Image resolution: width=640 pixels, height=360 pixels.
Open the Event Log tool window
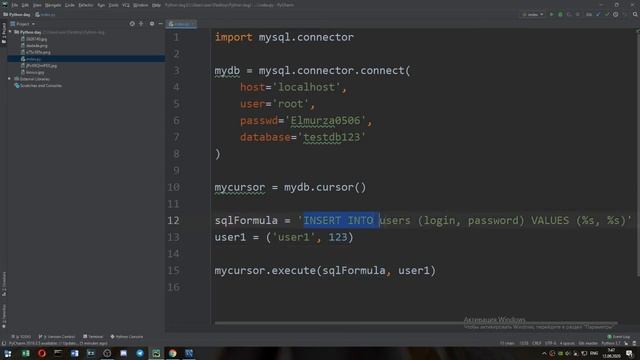click(619, 337)
